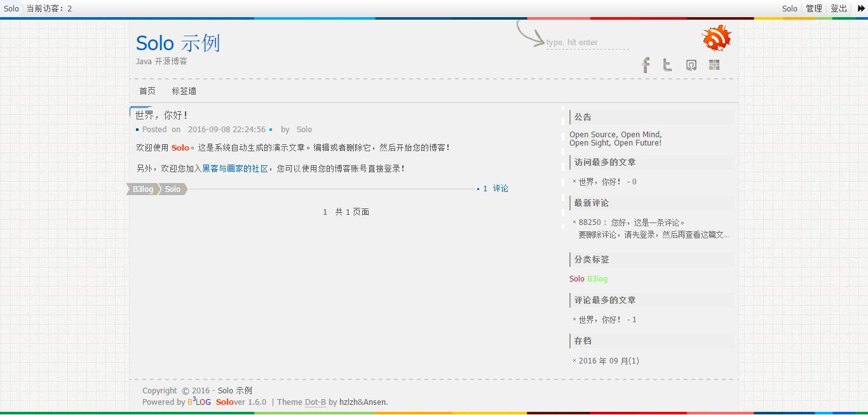Click the author name Solo after 'by'
868x415 pixels.
coord(304,130)
